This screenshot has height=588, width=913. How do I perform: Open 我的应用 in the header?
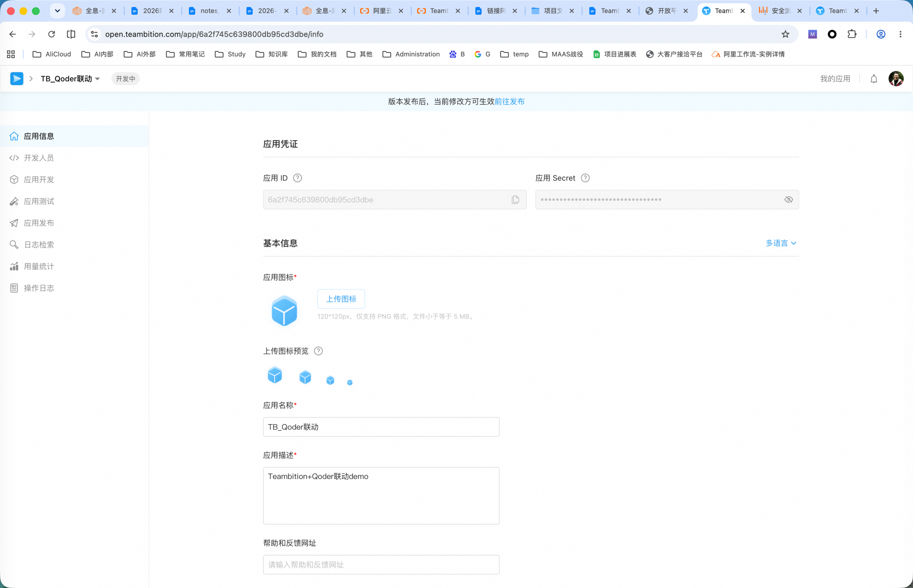tap(835, 79)
